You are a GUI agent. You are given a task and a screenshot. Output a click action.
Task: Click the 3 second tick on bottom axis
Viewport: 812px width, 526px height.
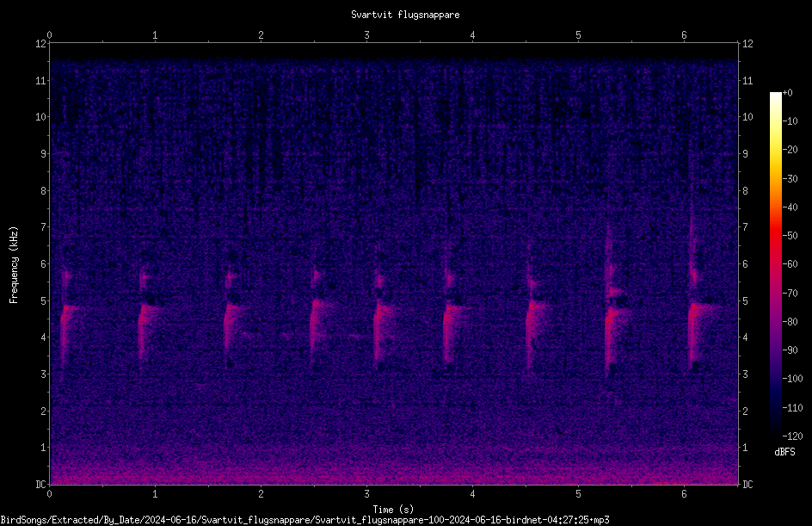click(x=366, y=494)
